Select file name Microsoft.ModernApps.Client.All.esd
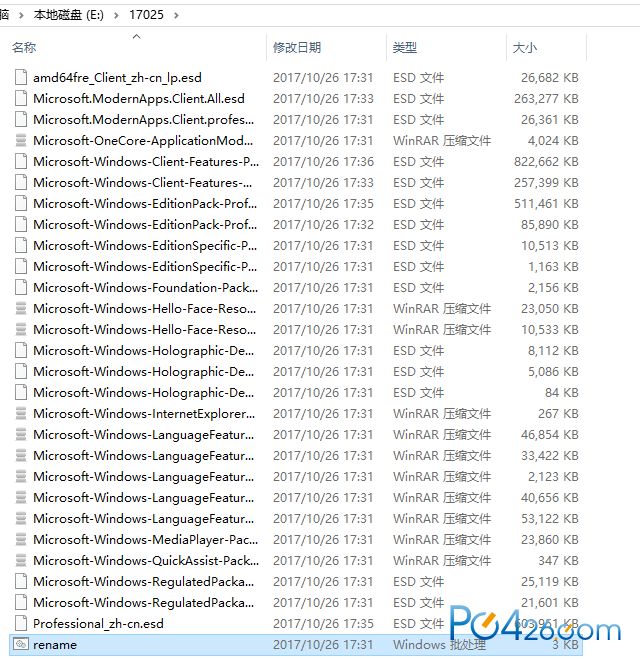This screenshot has height=659, width=640. (x=139, y=99)
